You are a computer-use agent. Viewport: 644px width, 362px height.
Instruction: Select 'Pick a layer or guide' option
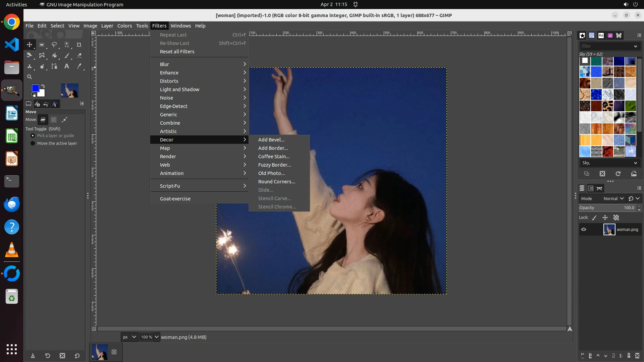33,136
